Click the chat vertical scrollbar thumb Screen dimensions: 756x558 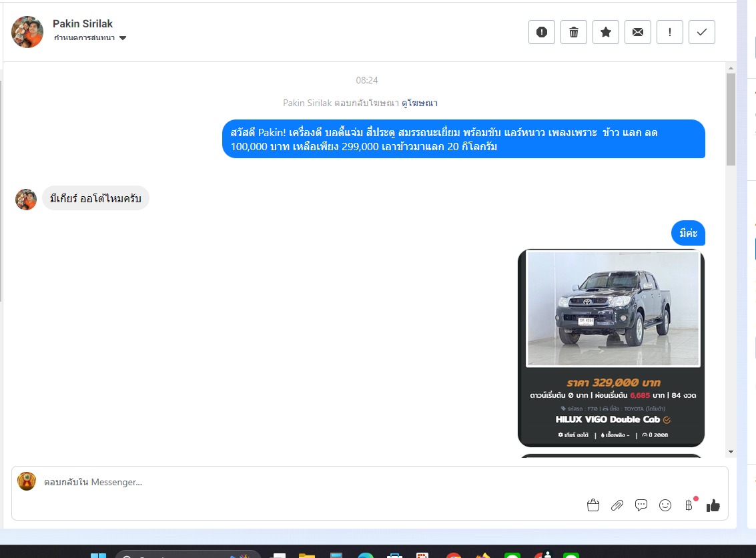[731, 119]
